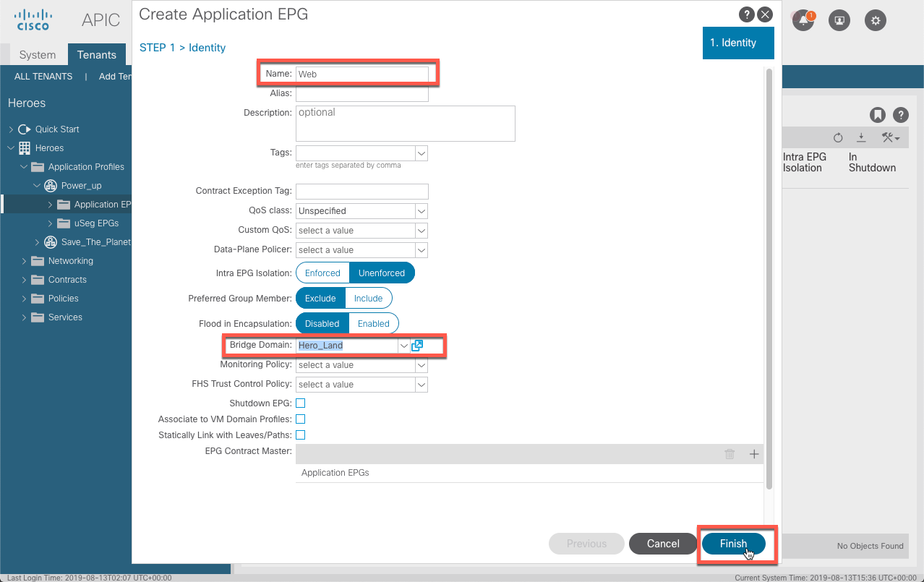Switch to the System tab

tap(37, 54)
